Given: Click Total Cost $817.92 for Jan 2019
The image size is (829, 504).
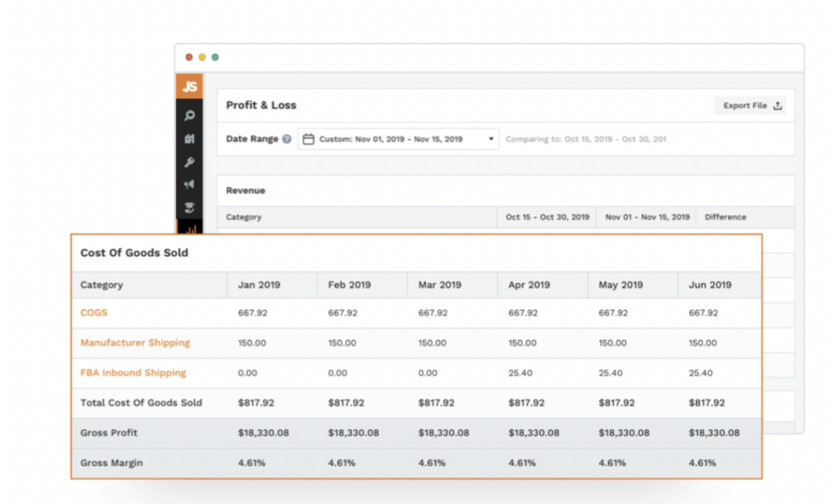Looking at the screenshot, I should click(x=256, y=403).
